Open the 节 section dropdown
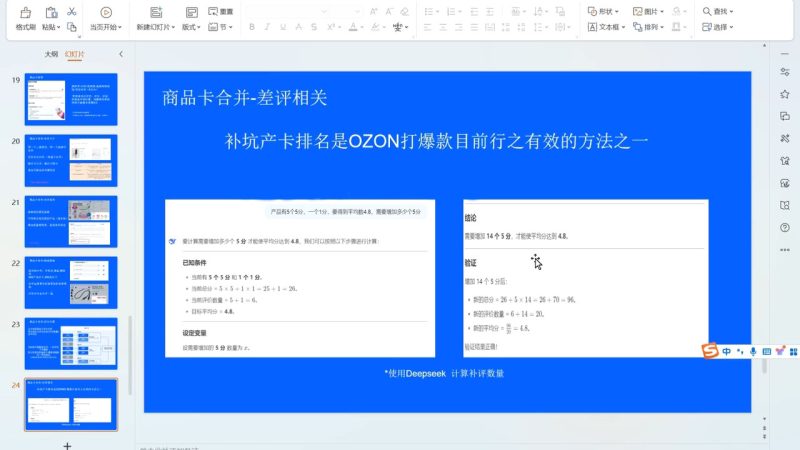Image resolution: width=800 pixels, height=450 pixels. (x=220, y=27)
